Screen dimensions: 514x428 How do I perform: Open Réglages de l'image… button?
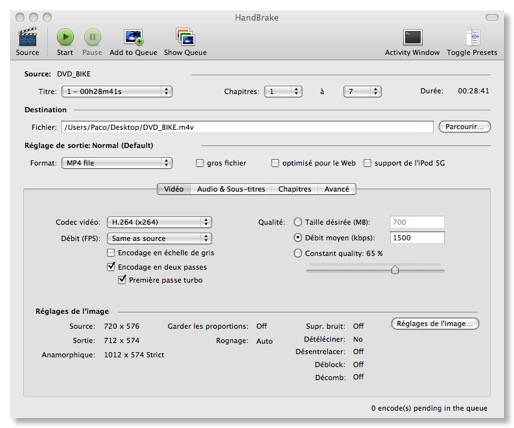435,324
